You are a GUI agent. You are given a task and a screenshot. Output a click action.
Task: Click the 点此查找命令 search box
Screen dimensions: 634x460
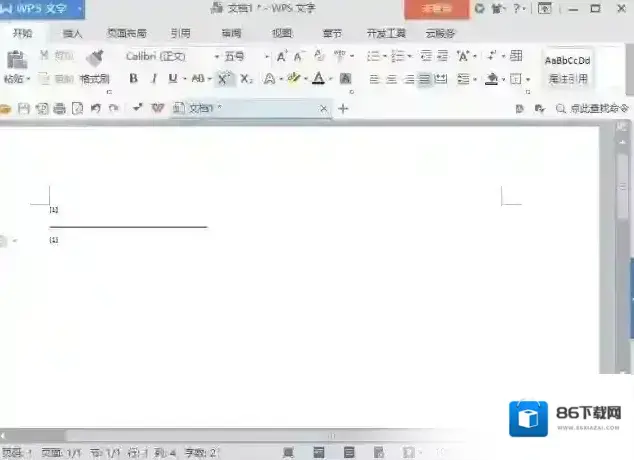point(593,108)
